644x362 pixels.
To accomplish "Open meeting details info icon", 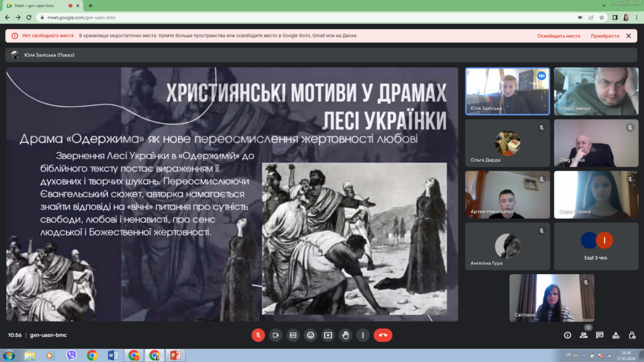I will pos(567,336).
